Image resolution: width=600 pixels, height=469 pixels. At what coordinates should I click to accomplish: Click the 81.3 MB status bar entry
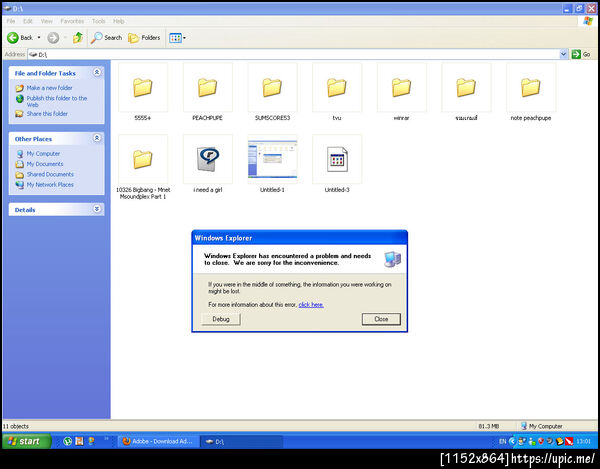[489, 426]
